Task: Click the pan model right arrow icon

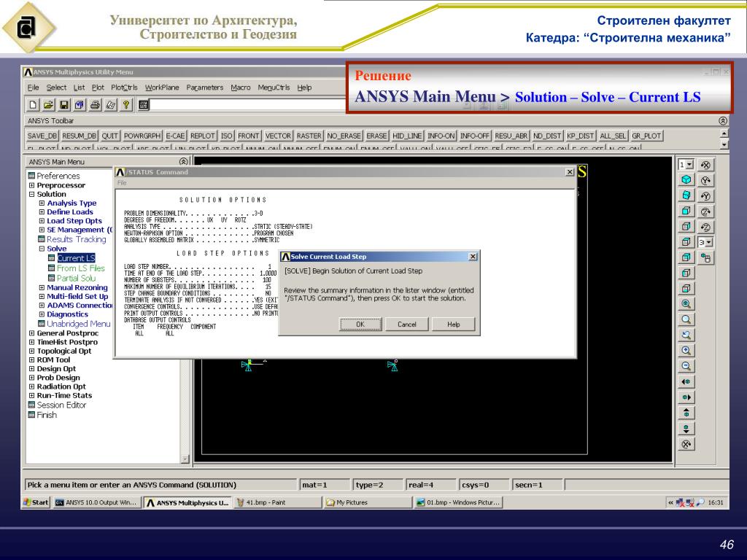Action: [x=686, y=397]
